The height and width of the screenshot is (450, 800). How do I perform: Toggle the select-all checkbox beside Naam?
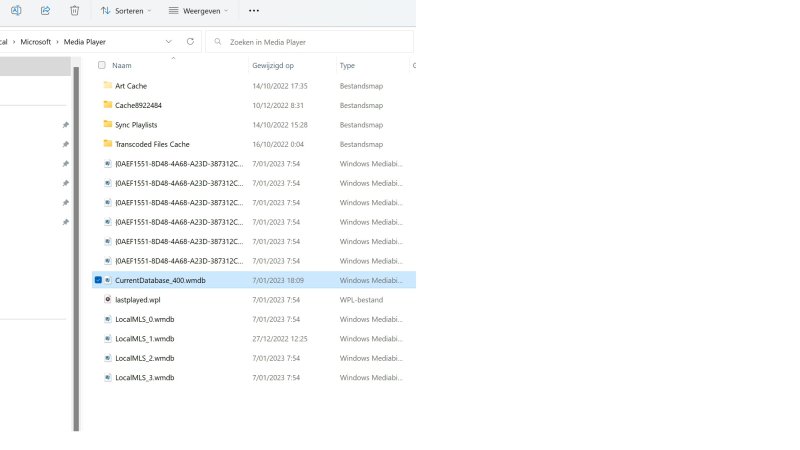coord(101,65)
